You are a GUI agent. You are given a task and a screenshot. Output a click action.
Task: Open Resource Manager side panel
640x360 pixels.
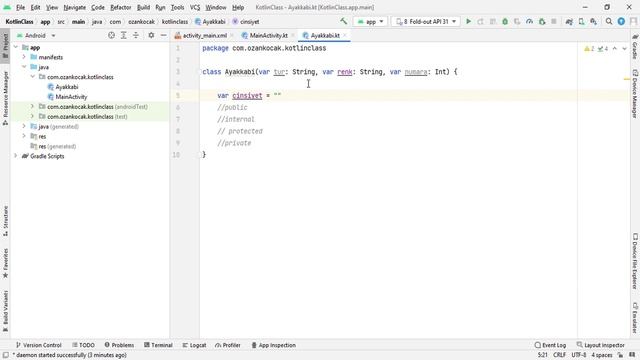(x=5, y=98)
